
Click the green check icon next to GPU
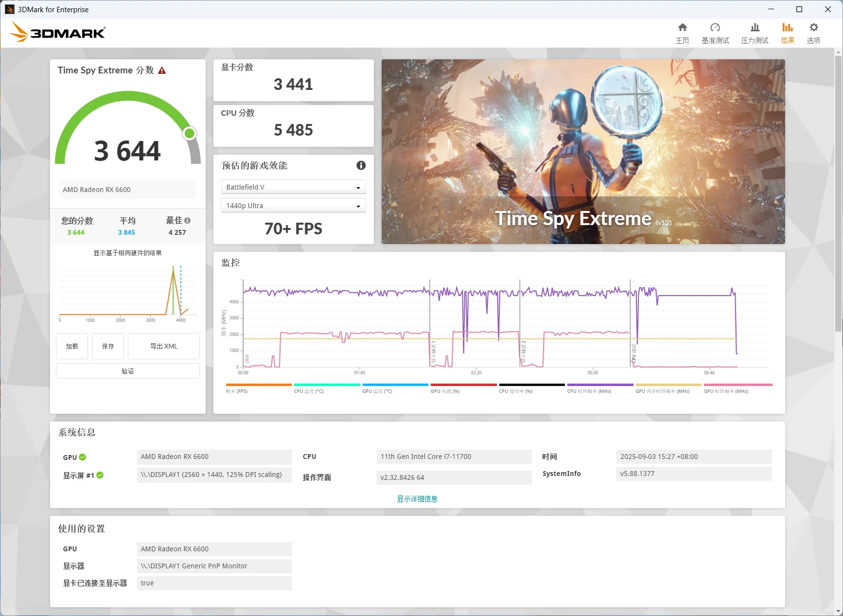[83, 457]
